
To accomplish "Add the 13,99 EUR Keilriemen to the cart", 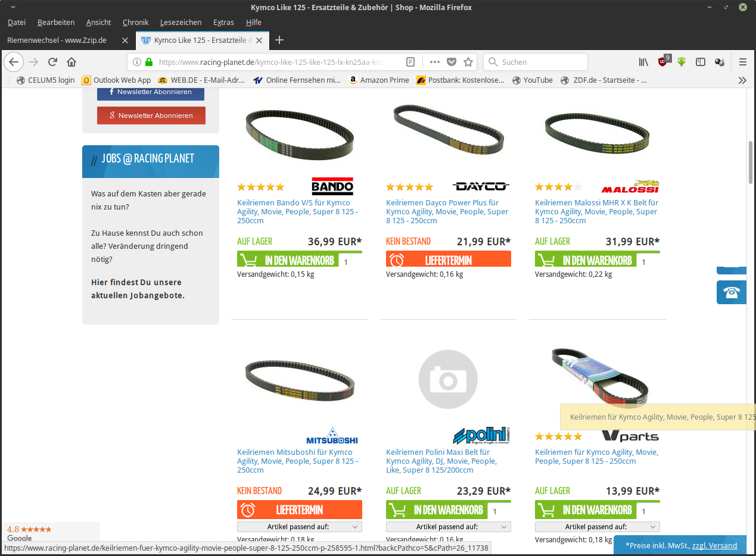I will 586,510.
